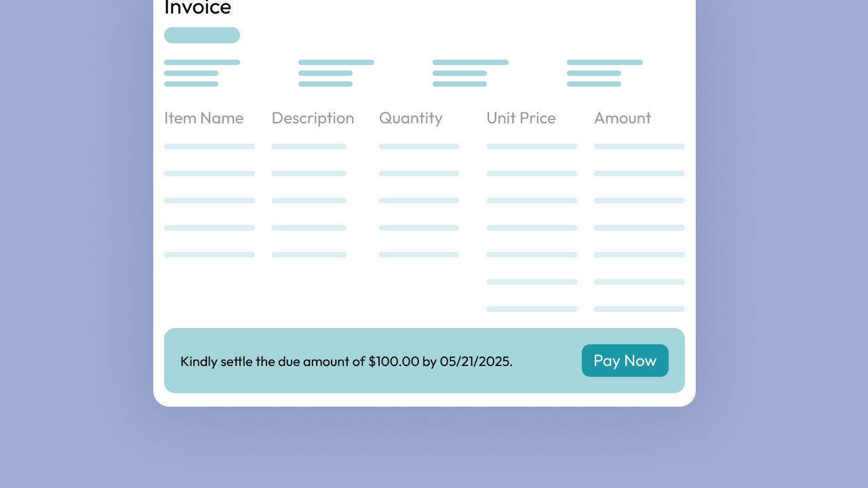The height and width of the screenshot is (488, 868).
Task: Select the first row under Quantity
Action: pyautogui.click(x=419, y=146)
